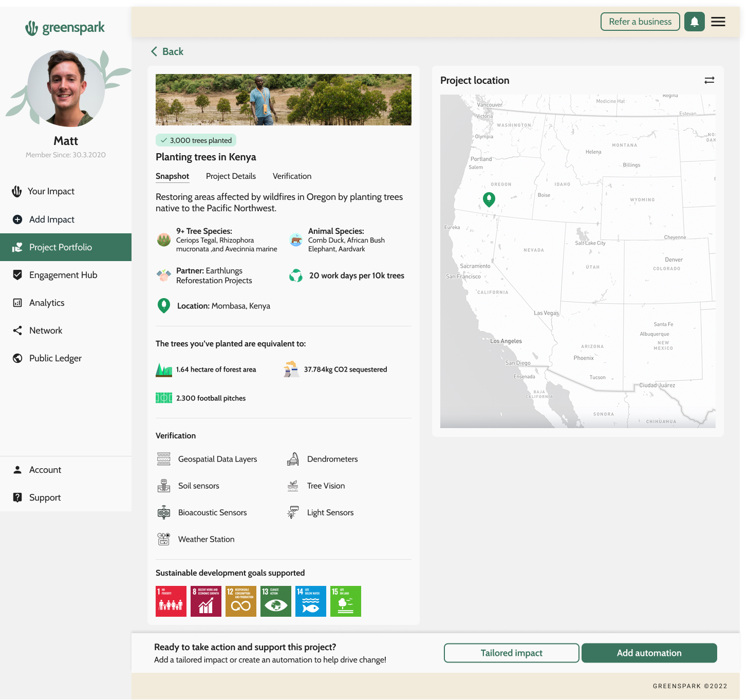This screenshot has width=748, height=700.
Task: Click the greenspark logo
Action: coord(65,28)
